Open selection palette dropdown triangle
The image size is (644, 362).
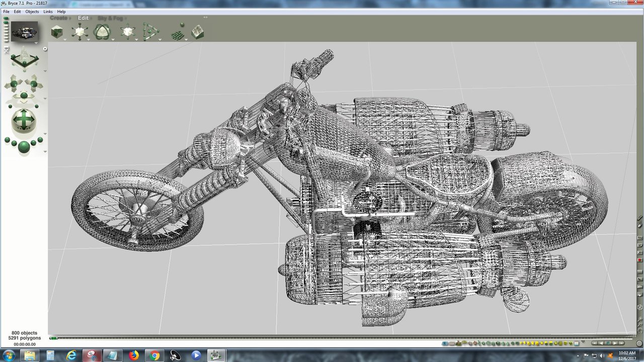[x=583, y=341]
